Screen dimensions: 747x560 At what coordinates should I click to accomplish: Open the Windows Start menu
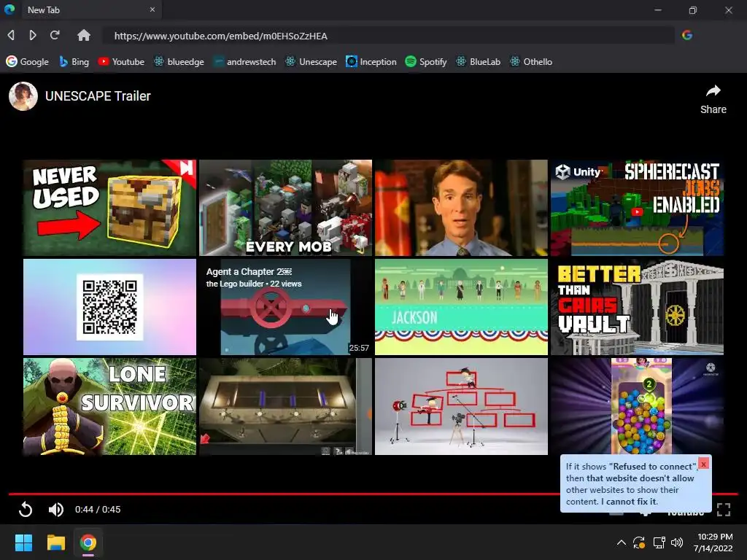(x=23, y=542)
